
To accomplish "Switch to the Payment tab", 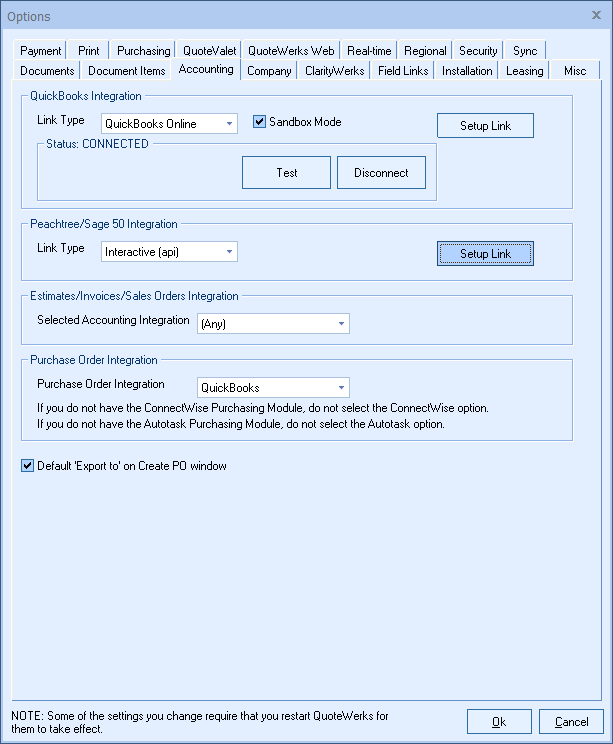I will (x=41, y=51).
